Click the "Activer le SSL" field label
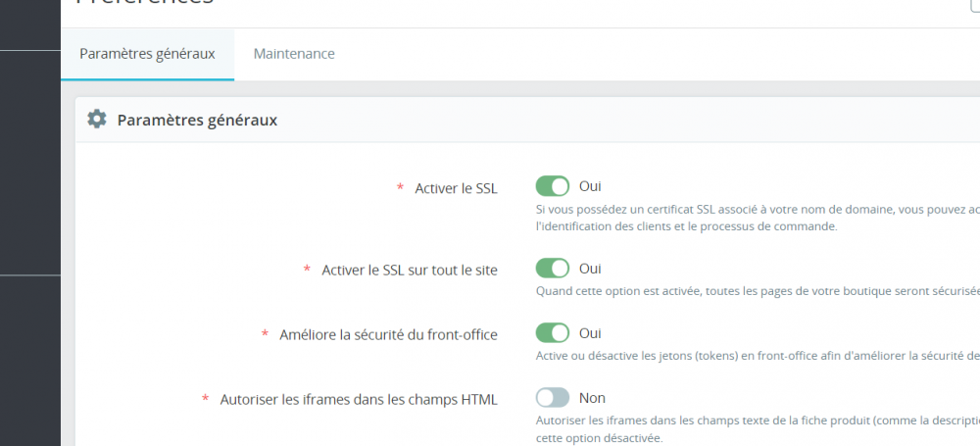980x446 pixels. 456,188
